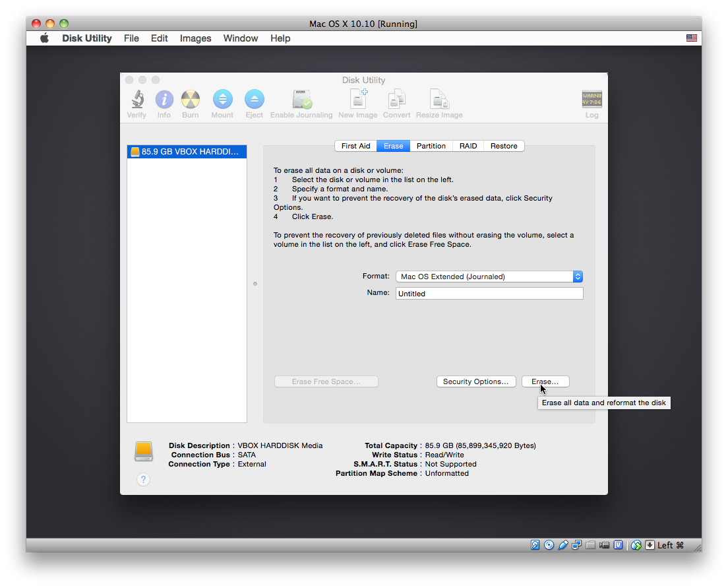Click the Eject toolbar icon
Viewport: 728px width, 588px height.
[254, 99]
